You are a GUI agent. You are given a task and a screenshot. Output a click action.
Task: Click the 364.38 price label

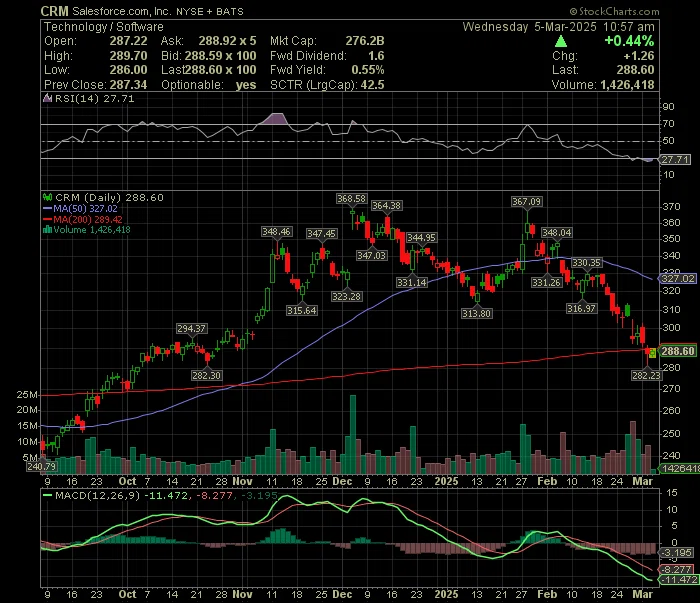(x=387, y=206)
